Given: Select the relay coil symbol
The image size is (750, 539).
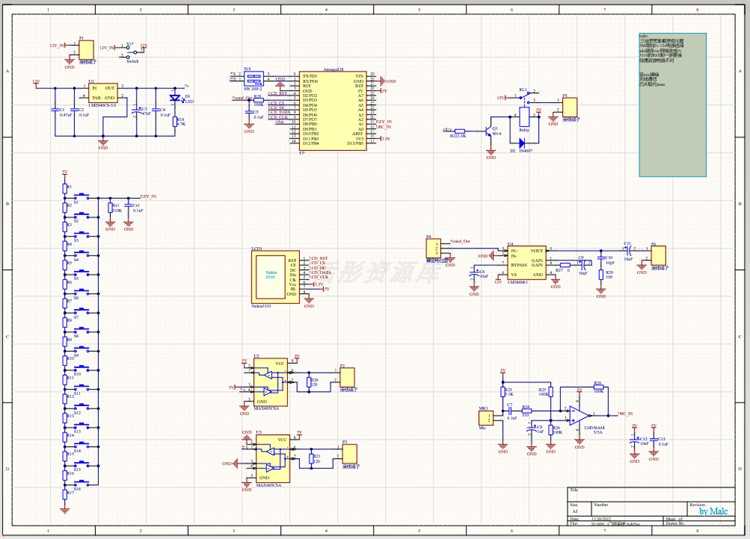Looking at the screenshot, I should click(524, 118).
